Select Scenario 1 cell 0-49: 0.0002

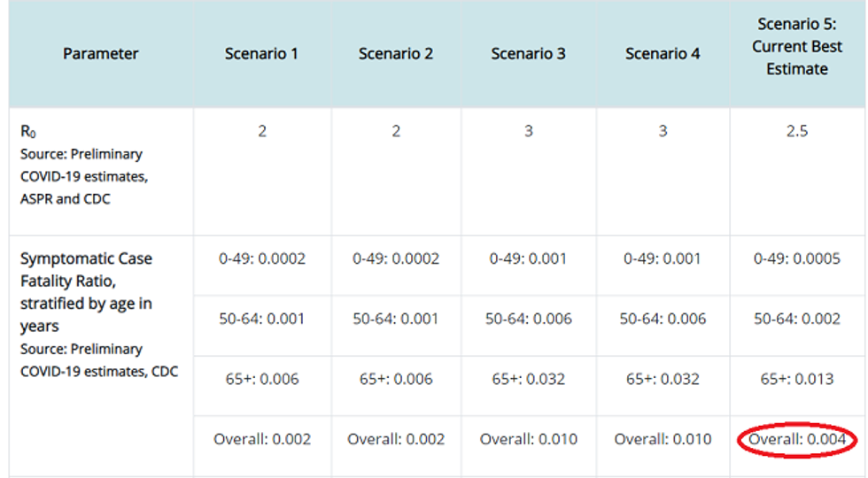click(262, 258)
